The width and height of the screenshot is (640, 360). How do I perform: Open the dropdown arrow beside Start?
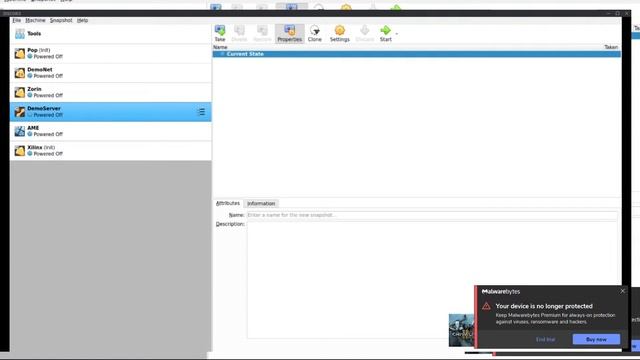click(397, 34)
